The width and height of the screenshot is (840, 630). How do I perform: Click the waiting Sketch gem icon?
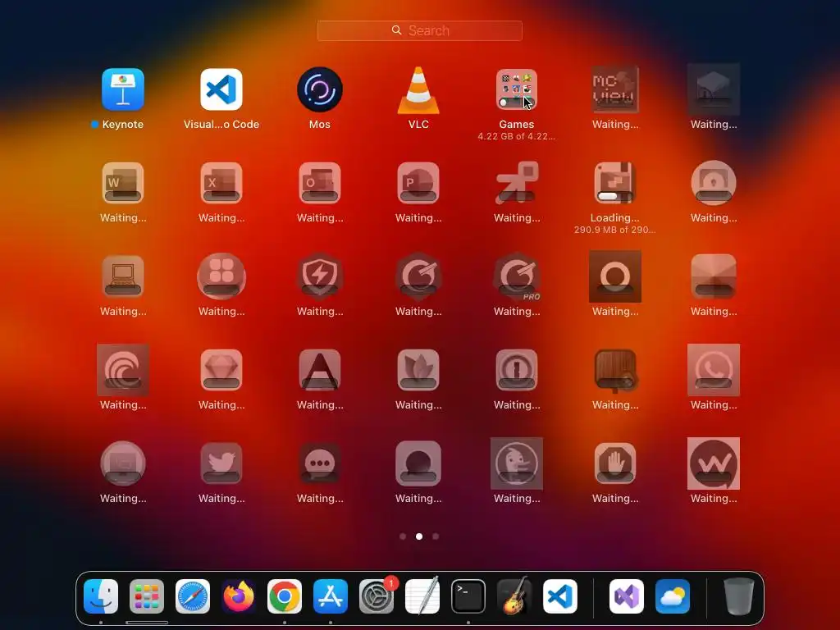(221, 370)
